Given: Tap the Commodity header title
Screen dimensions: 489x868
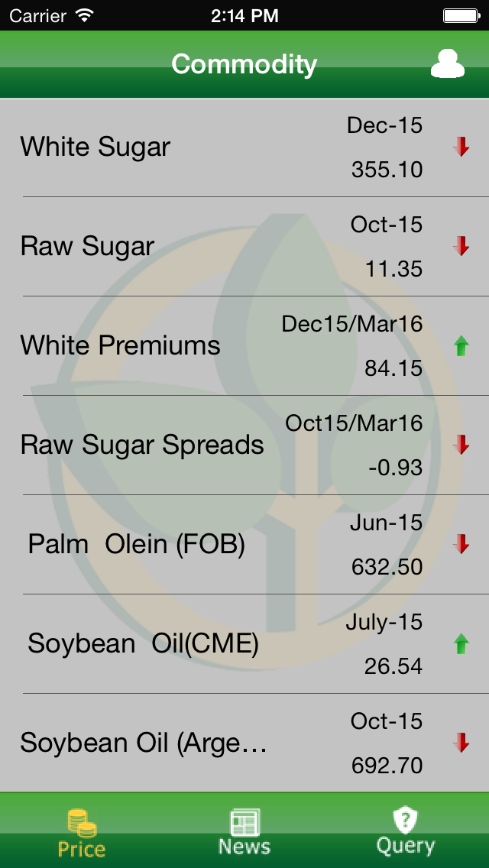Looking at the screenshot, I should (x=244, y=64).
